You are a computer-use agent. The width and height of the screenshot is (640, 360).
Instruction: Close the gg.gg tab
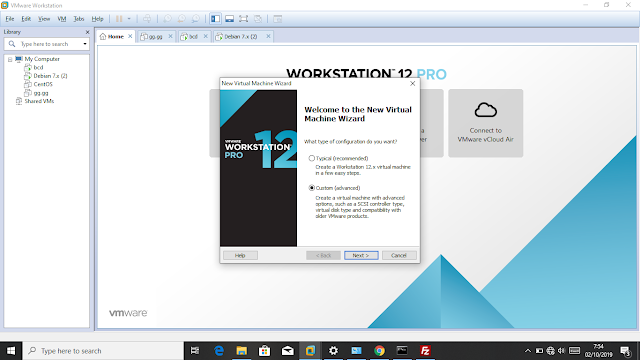pos(171,36)
